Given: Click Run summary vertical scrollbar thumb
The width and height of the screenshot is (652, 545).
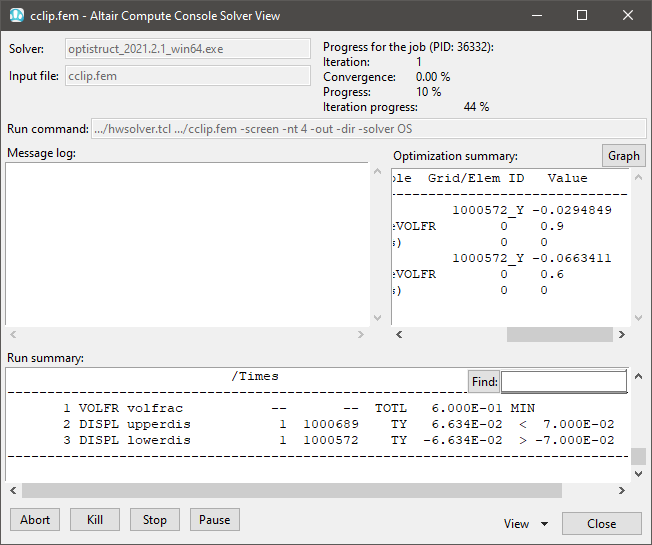Looking at the screenshot, I should click(x=638, y=456).
